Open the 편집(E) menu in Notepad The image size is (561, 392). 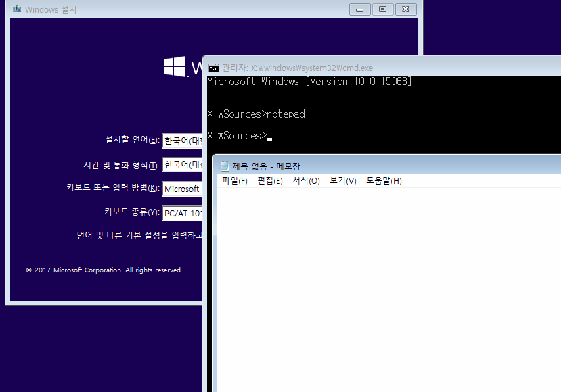tap(270, 181)
